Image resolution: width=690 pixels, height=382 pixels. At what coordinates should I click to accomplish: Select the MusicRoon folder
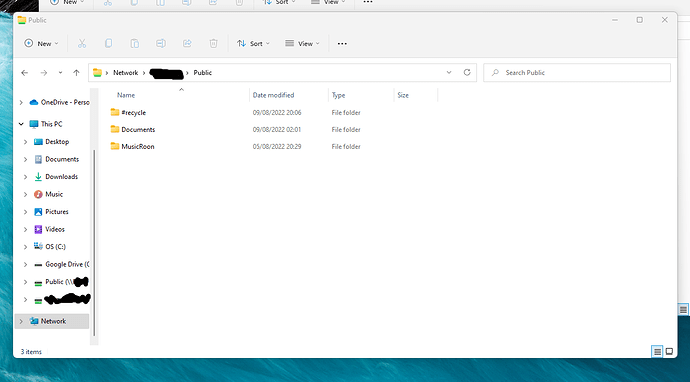(138, 147)
